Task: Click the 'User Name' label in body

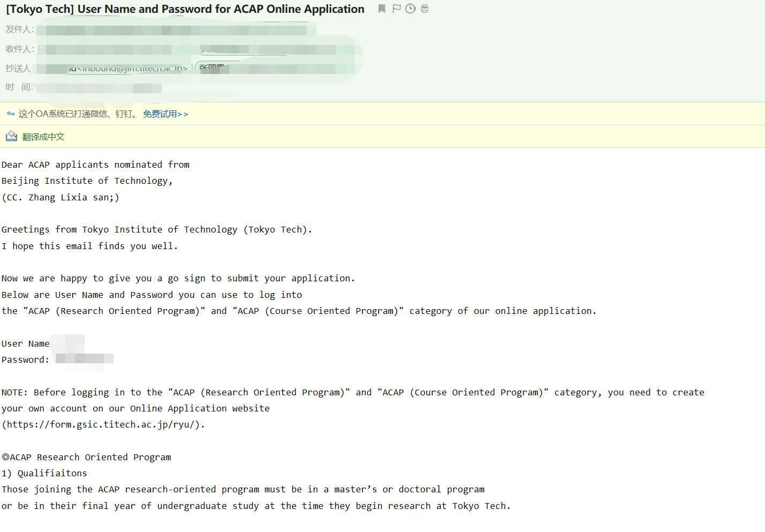Action: click(26, 343)
